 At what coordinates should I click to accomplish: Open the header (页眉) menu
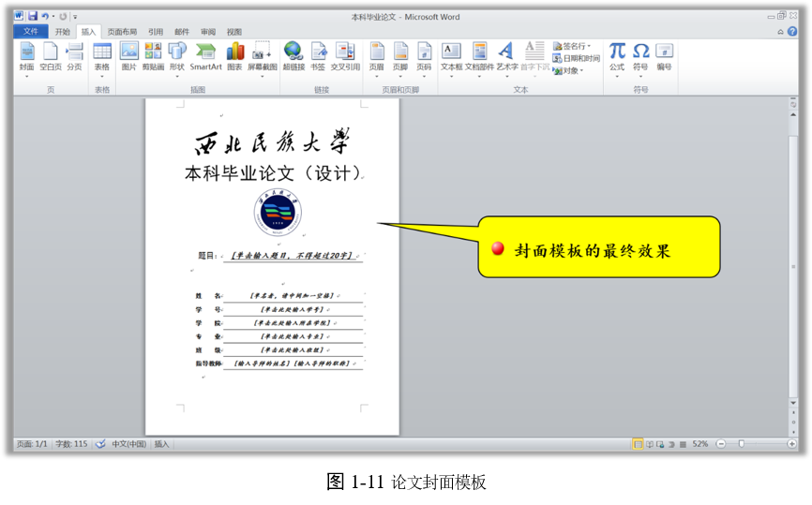point(377,57)
